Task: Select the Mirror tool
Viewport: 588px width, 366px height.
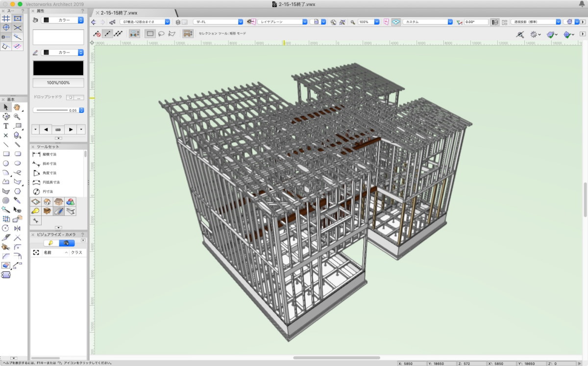Action: coord(18,228)
